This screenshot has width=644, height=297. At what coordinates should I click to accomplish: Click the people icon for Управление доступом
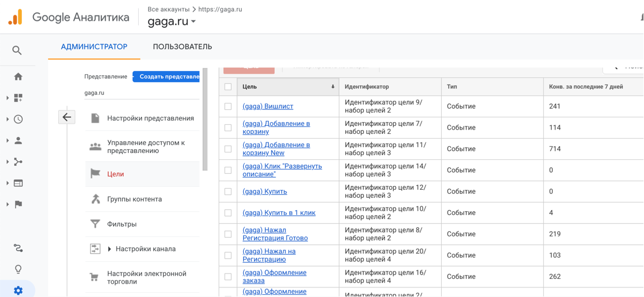click(x=95, y=147)
